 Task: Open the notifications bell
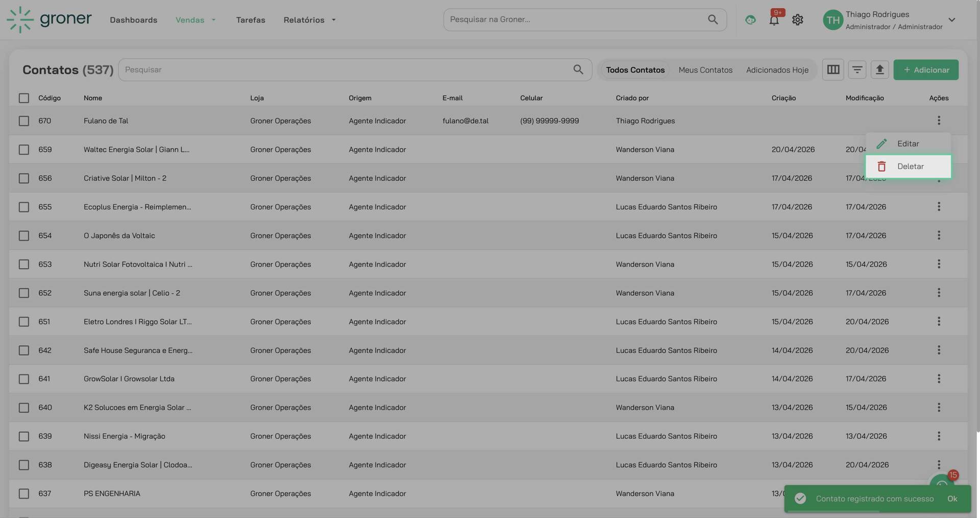coord(774,20)
